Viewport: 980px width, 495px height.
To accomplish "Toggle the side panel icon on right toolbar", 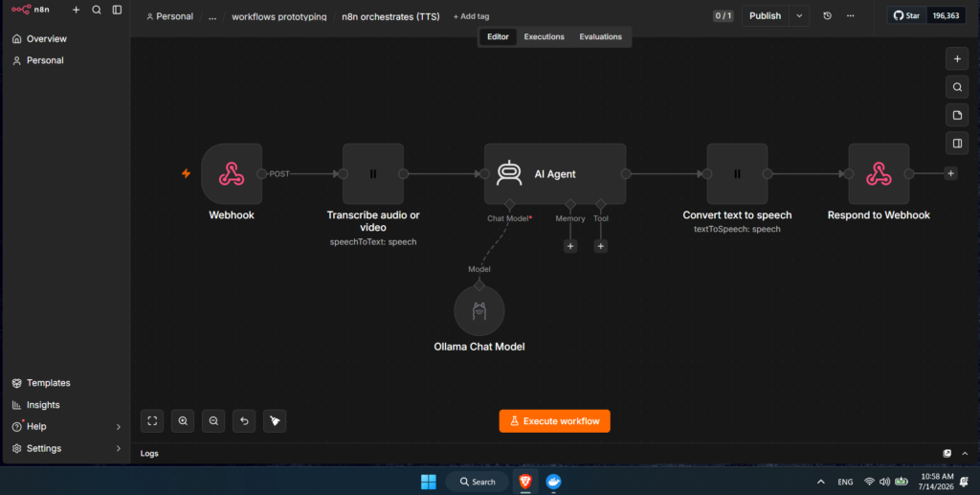I will [957, 143].
